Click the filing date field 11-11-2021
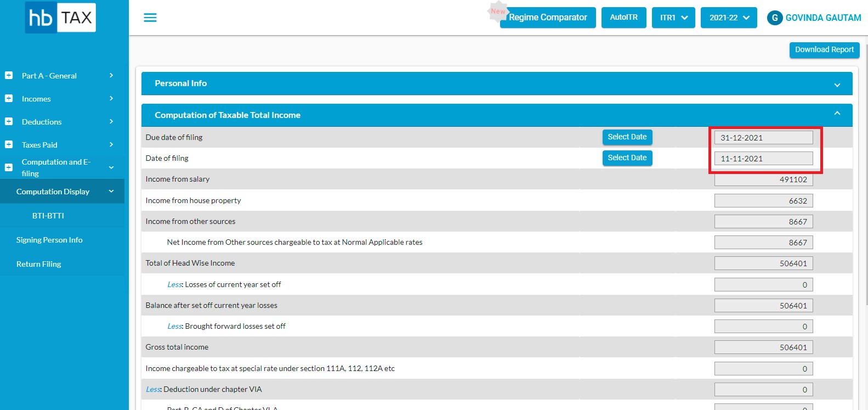 point(764,159)
